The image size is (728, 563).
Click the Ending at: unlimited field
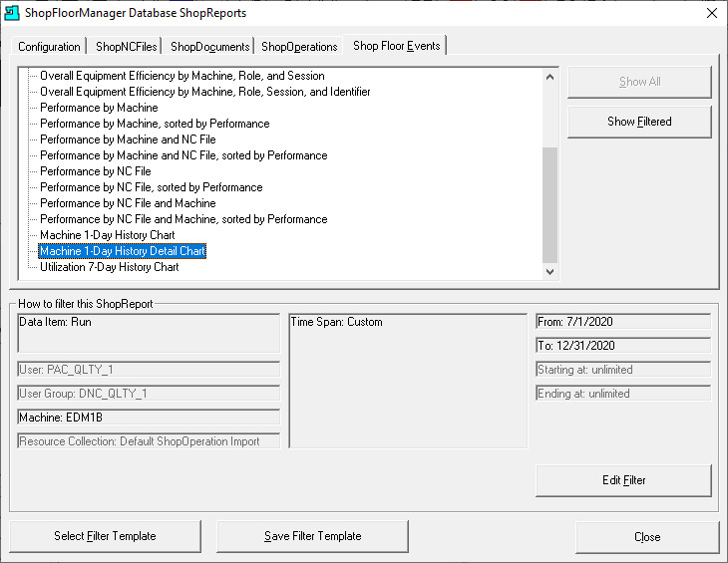tap(623, 394)
